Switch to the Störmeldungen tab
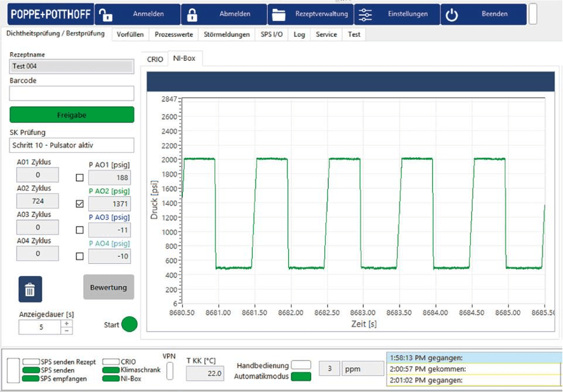Viewport: 563px width, 392px height. [x=228, y=34]
